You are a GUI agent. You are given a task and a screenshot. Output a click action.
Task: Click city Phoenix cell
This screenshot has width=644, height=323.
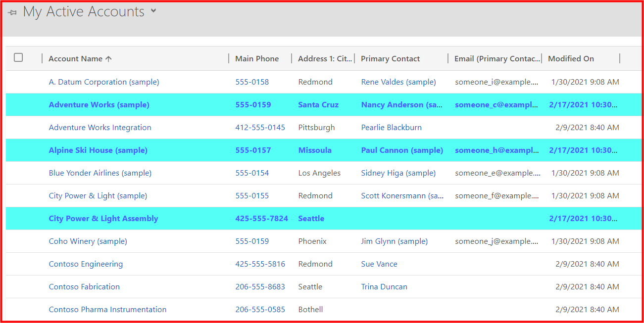pyautogui.click(x=312, y=241)
